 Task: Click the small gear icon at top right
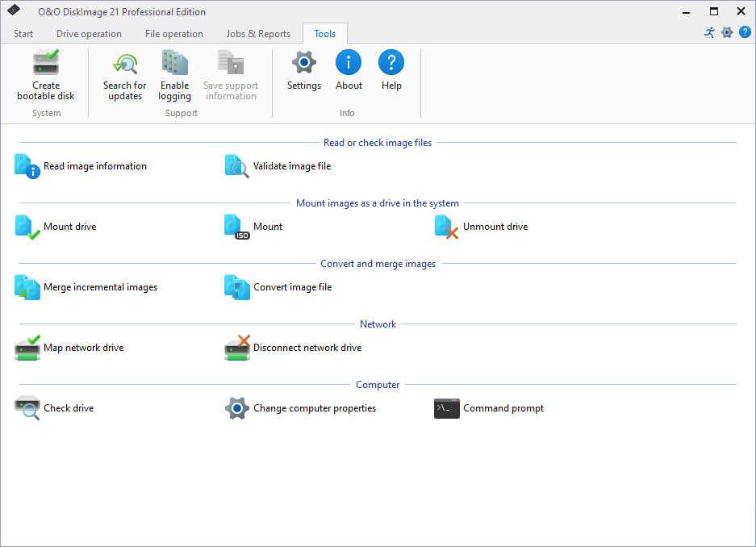(727, 33)
